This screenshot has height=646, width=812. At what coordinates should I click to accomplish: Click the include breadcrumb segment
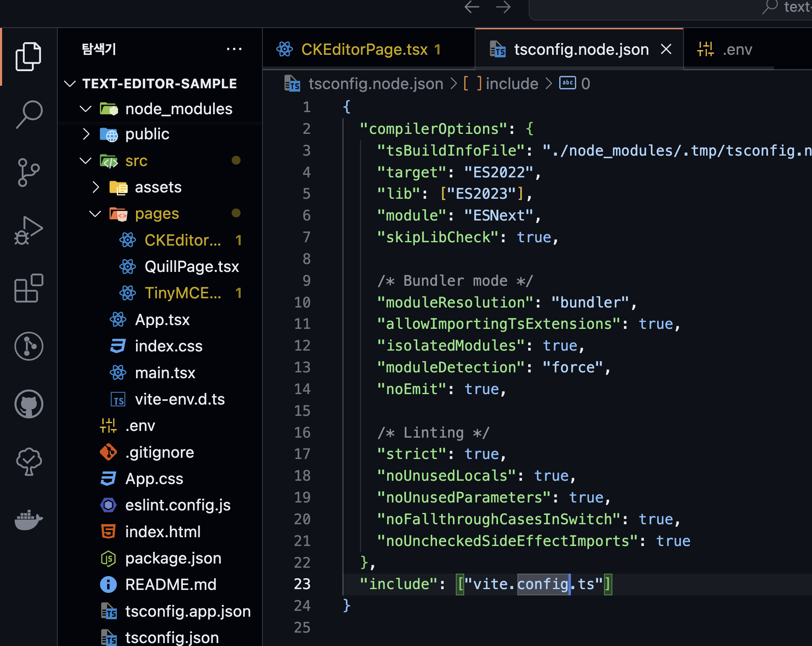point(512,84)
